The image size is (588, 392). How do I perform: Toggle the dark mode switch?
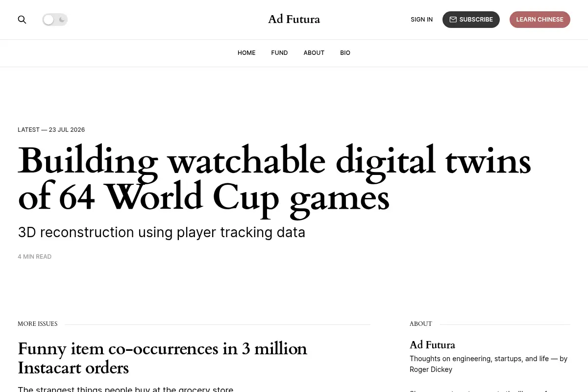pos(55,20)
